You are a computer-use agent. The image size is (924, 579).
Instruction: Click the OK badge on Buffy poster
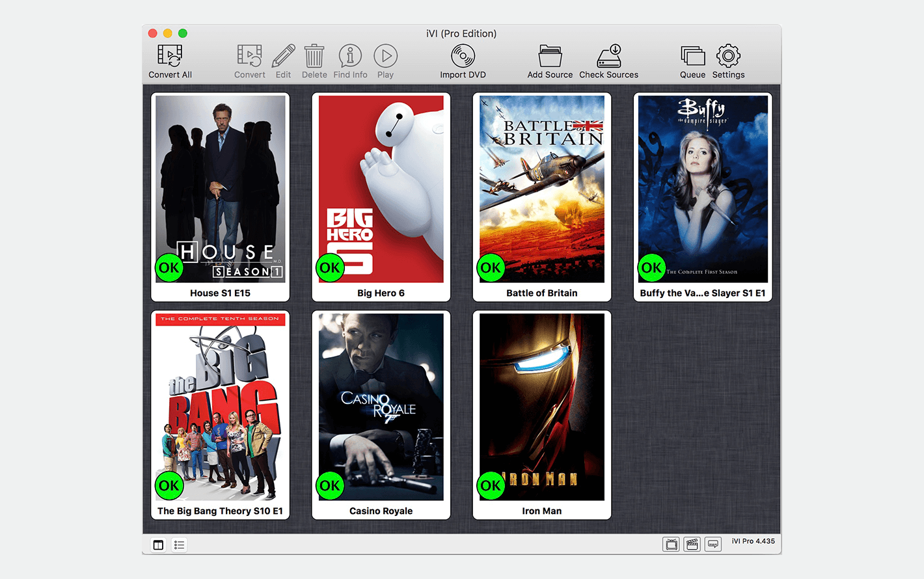(x=651, y=267)
